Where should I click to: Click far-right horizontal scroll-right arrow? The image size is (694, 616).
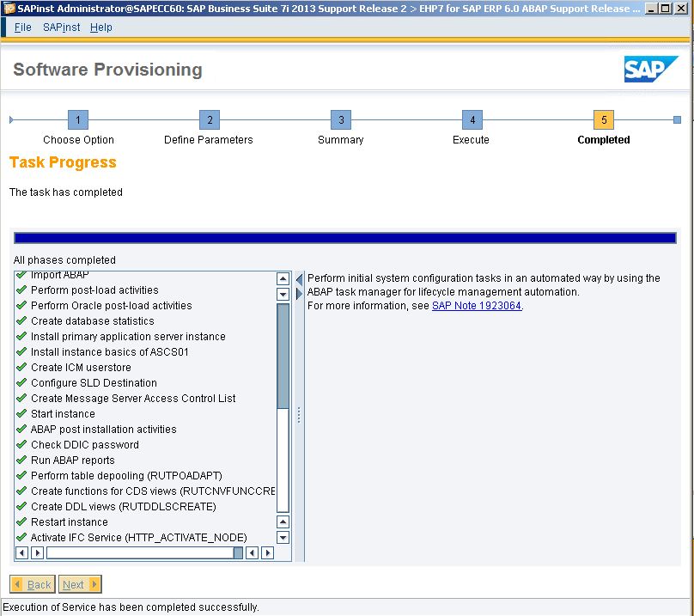[267, 552]
